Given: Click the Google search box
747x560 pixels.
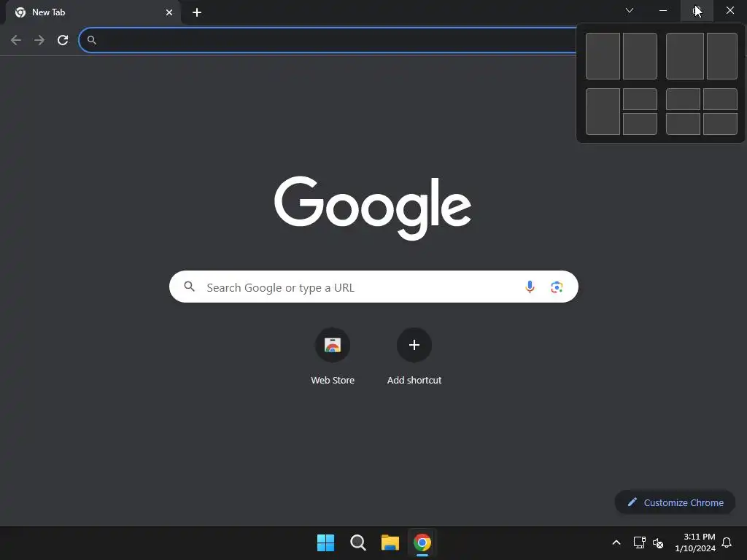Looking at the screenshot, I should click(x=373, y=287).
